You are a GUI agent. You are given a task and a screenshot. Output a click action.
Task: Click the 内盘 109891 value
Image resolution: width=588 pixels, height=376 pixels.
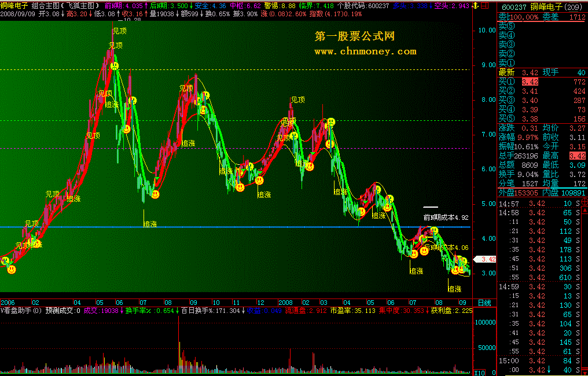point(564,193)
